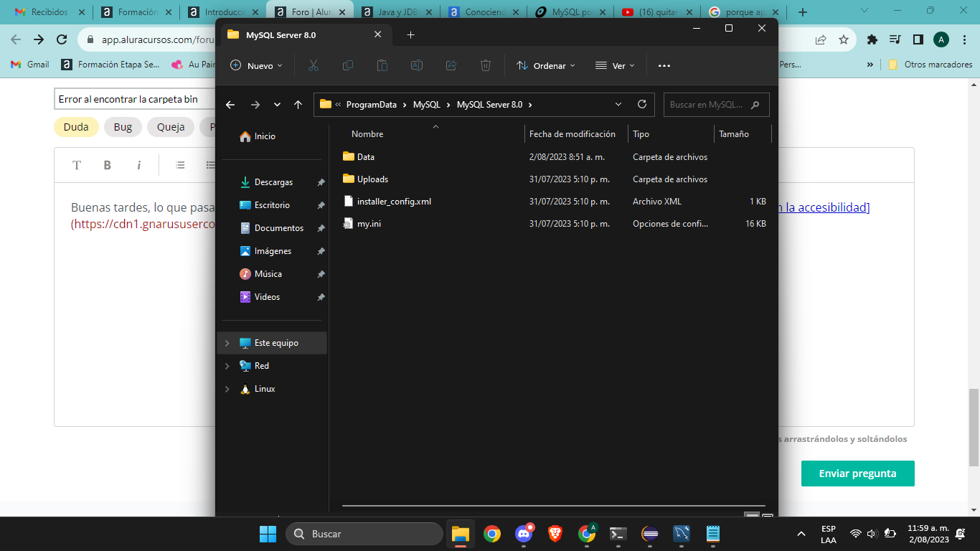This screenshot has width=980, height=551.
Task: Select the my.ini file
Action: tap(369, 224)
